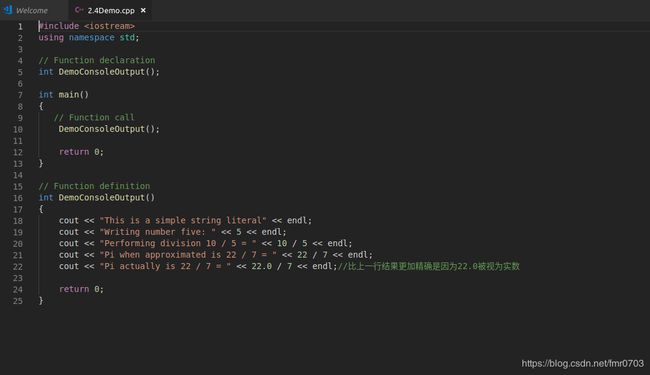This screenshot has height=375, width=650.
Task: Click the VS Code icon on Welcome tab
Action: (8, 10)
